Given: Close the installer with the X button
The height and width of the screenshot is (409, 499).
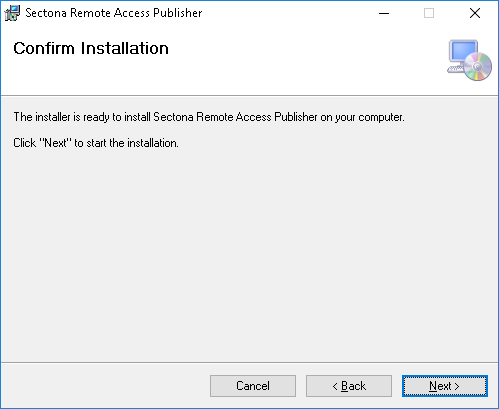Looking at the screenshot, I should click(475, 13).
